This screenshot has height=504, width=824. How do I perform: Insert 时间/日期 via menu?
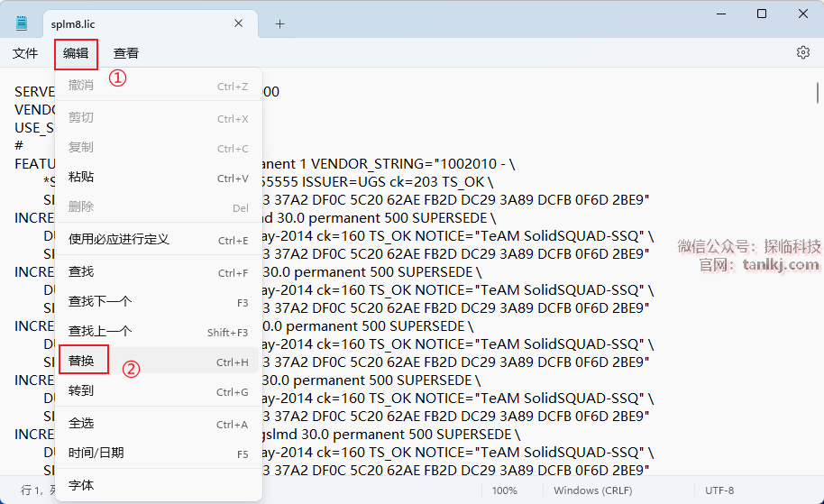pos(158,453)
